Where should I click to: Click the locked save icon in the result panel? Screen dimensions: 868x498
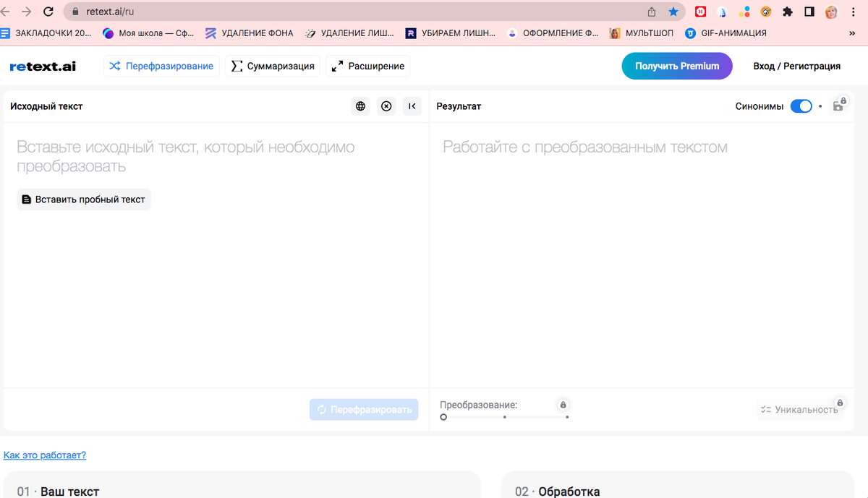click(x=839, y=106)
